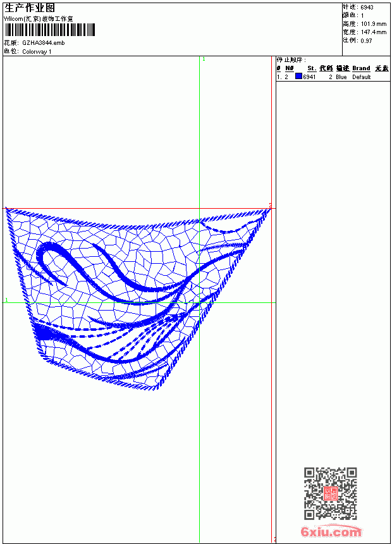Click the blue thread color swatch
This screenshot has width=392, height=544.
[x=298, y=77]
